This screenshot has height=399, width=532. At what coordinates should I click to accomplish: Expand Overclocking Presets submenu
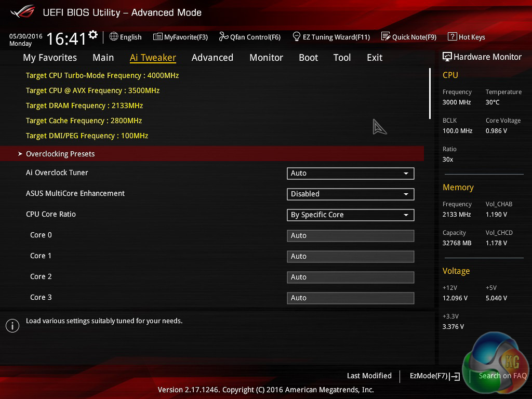coord(212,154)
